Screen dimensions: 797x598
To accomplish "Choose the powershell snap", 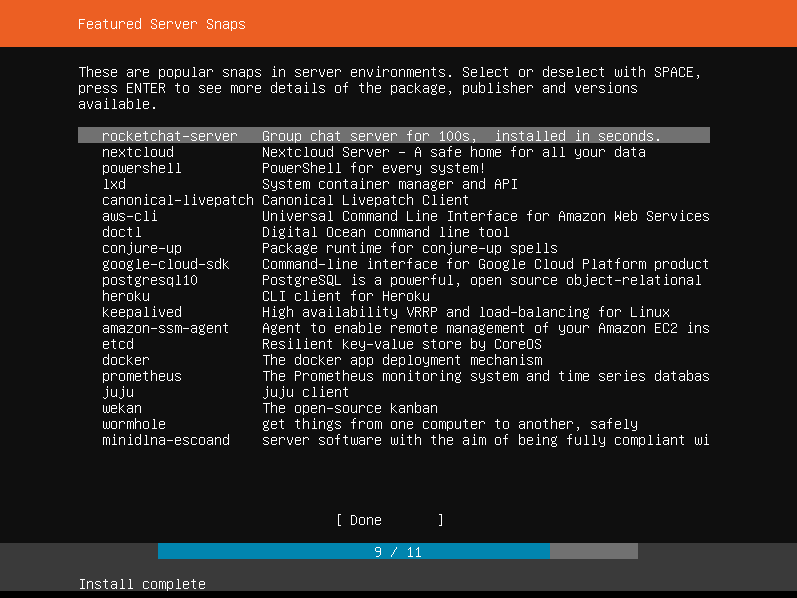I will (394, 168).
